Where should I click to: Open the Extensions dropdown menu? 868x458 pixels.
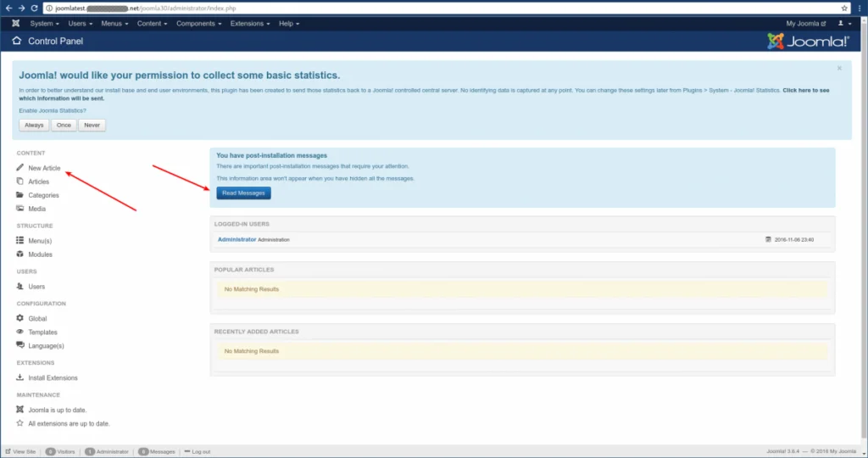click(x=250, y=23)
